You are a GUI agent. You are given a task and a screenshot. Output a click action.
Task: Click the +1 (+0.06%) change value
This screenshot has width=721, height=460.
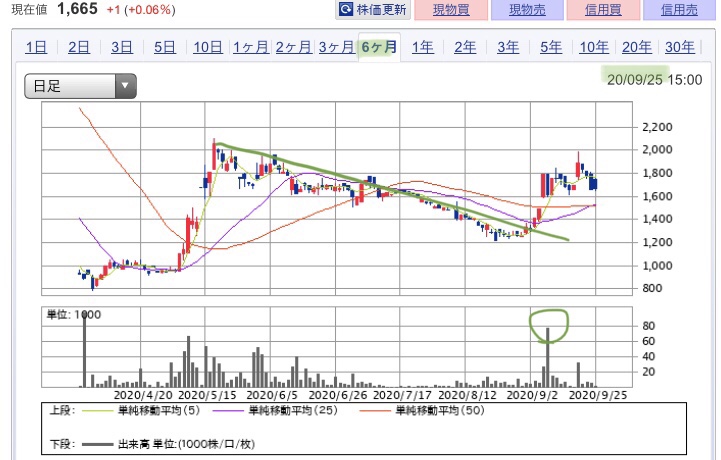pos(141,10)
